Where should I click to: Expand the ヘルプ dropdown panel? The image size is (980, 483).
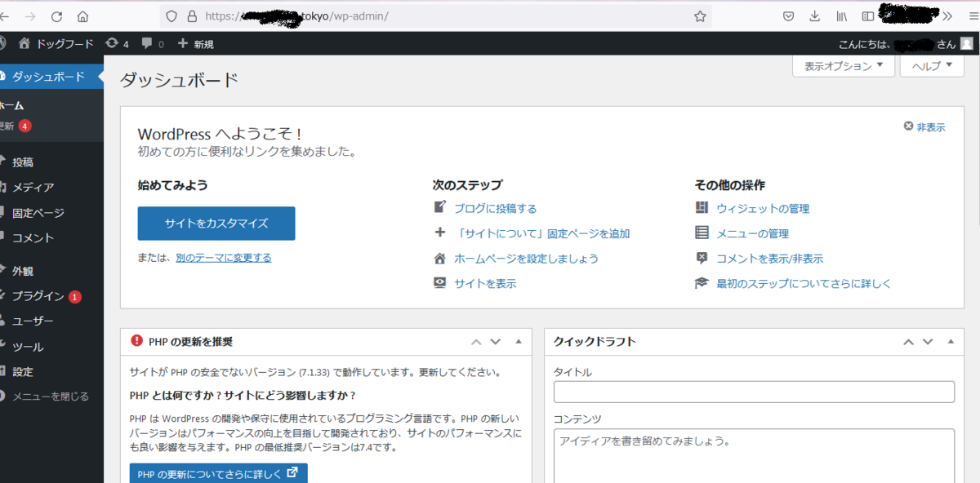pos(931,65)
